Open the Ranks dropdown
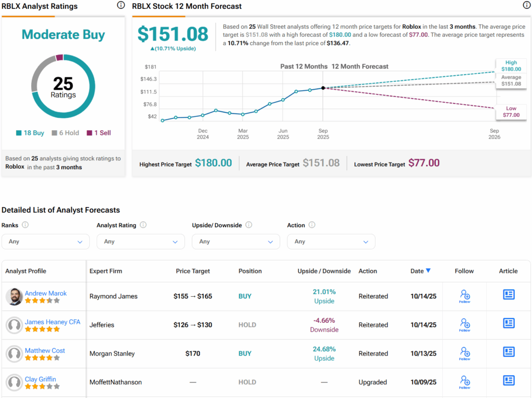Screen dimensions: 532x398 point(46,242)
